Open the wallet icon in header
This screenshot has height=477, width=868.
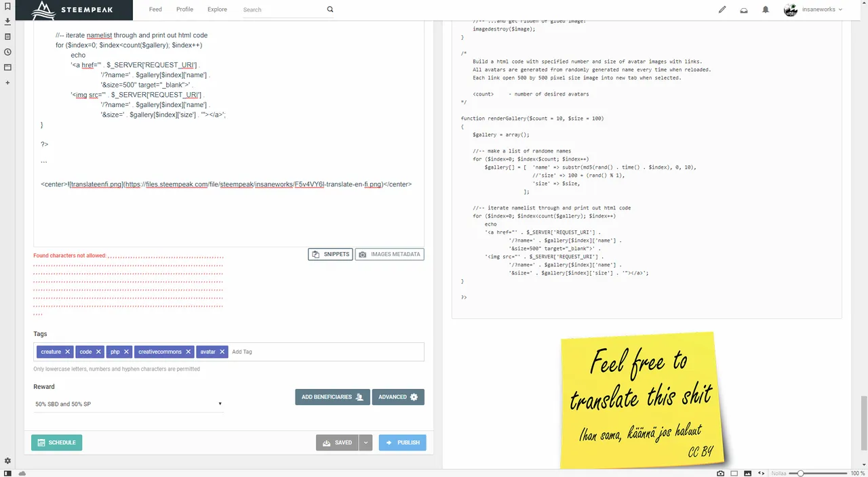coord(744,10)
